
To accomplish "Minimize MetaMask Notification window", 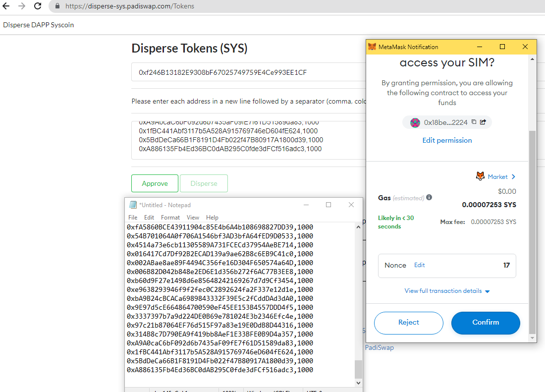I will (x=480, y=47).
